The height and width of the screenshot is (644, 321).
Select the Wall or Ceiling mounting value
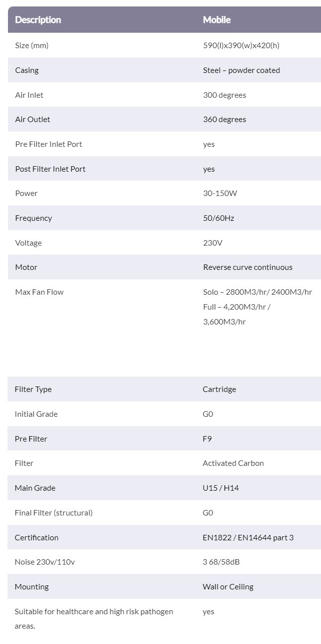(228, 586)
